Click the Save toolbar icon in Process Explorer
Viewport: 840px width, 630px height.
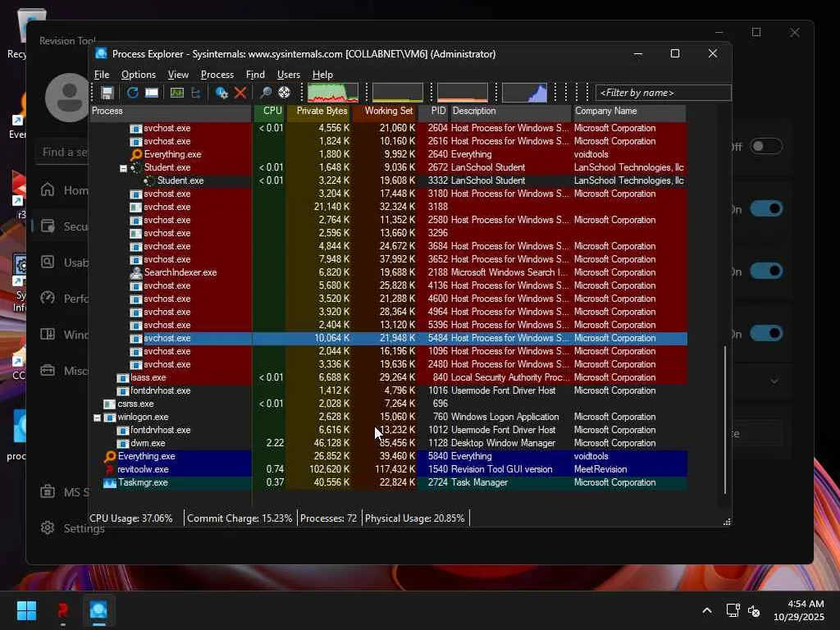click(107, 93)
